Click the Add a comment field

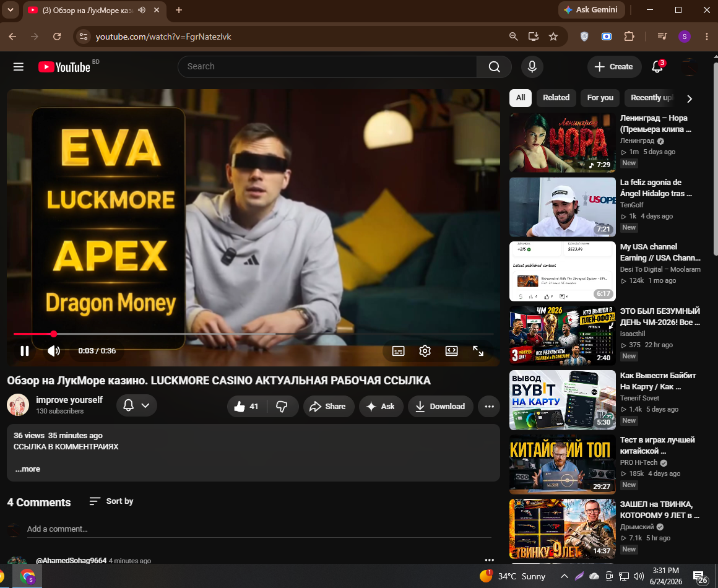click(259, 529)
